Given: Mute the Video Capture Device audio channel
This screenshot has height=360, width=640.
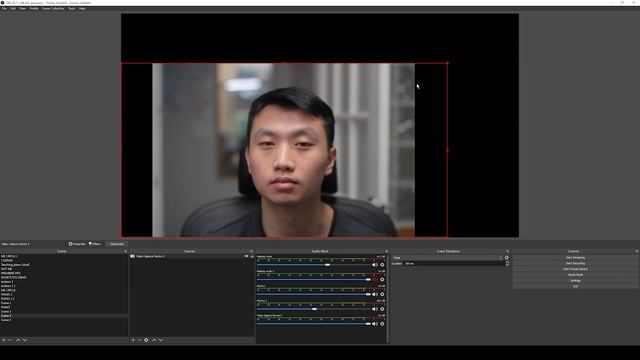Looking at the screenshot, I should coord(375,324).
